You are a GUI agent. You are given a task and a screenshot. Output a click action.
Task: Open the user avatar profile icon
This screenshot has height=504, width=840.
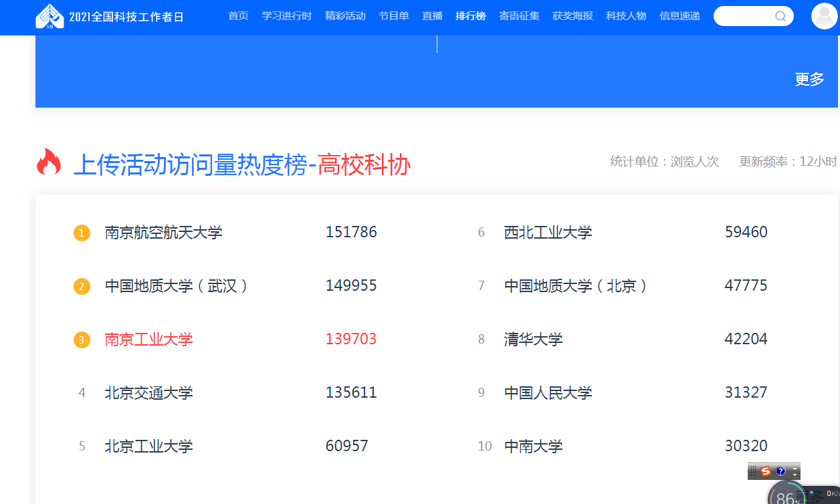pos(824,16)
